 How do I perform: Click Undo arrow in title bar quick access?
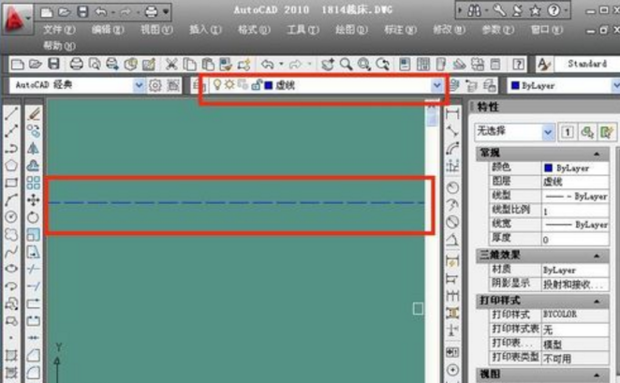point(101,12)
